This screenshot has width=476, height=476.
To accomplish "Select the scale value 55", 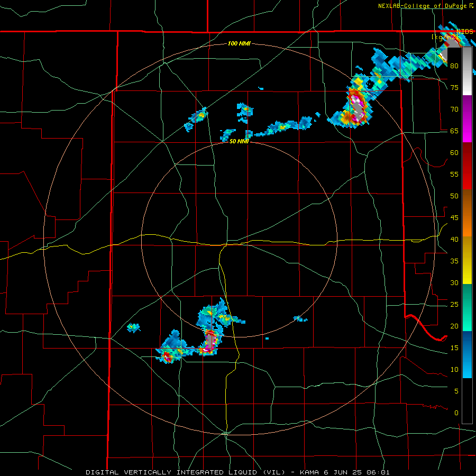I will 454,174.
